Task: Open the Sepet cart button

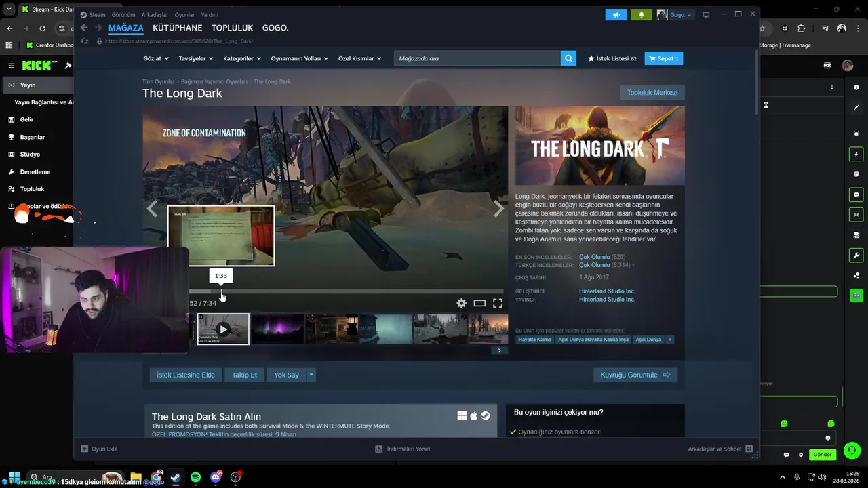Action: (663, 58)
